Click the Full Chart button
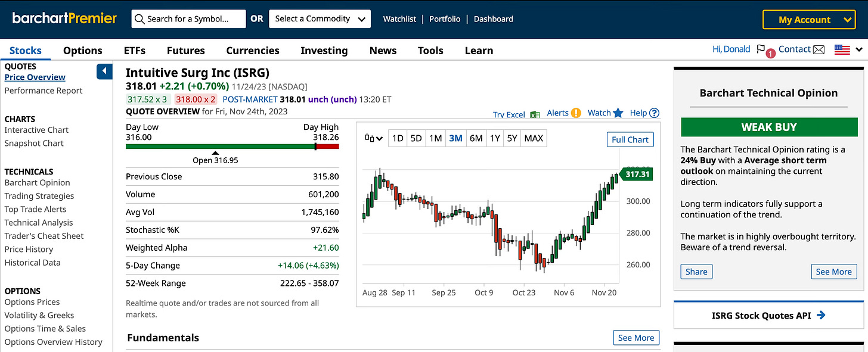Viewport: 868px width, 352px height. [x=630, y=139]
